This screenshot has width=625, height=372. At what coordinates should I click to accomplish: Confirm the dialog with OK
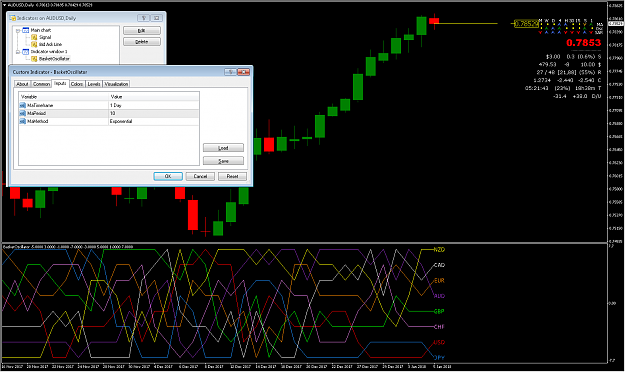[x=168, y=176]
